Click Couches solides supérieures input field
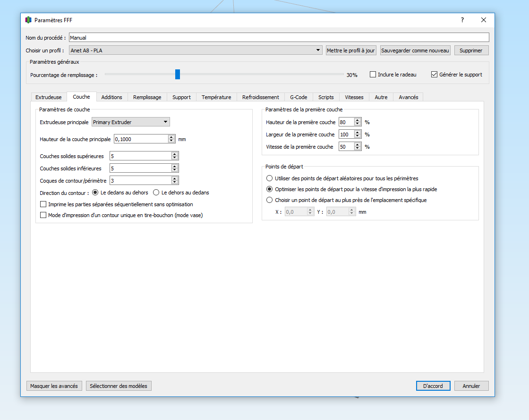Screen dimensions: 529x420 140,156
